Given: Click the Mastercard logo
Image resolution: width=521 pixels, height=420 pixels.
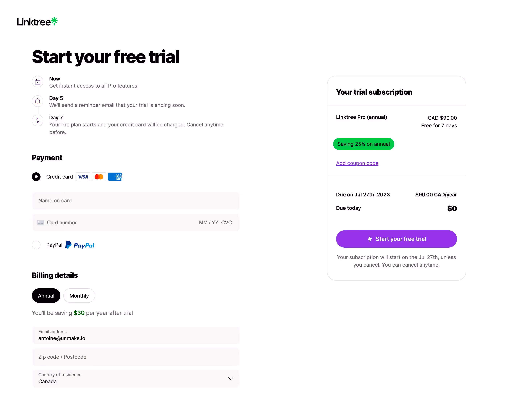Looking at the screenshot, I should (99, 177).
